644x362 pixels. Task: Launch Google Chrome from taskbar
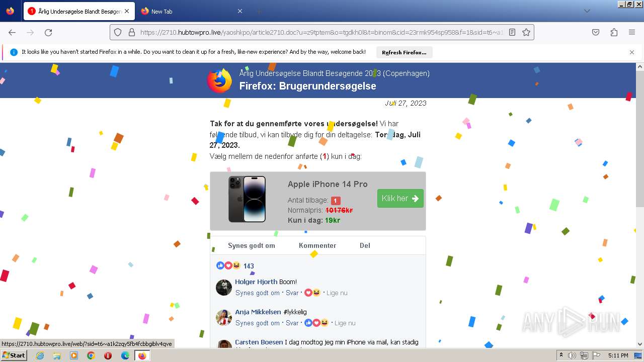[x=91, y=355]
